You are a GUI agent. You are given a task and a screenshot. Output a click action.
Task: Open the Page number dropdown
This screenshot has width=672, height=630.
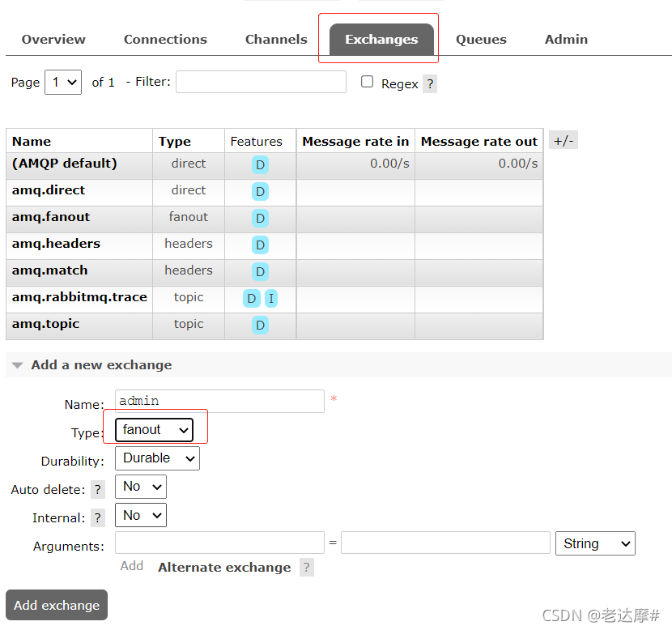point(63,82)
